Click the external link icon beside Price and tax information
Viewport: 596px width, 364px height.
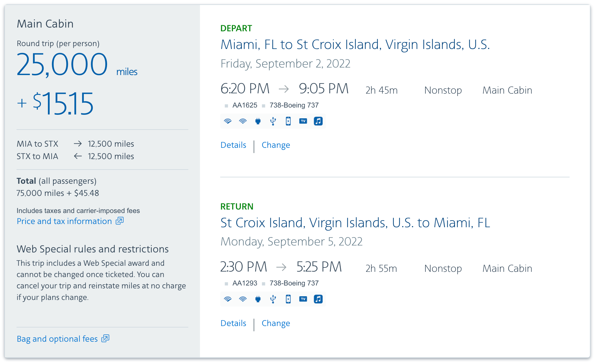click(x=119, y=221)
